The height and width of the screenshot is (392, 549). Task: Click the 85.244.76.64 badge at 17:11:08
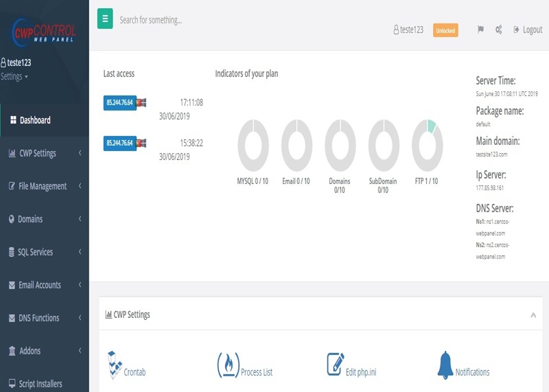[119, 103]
